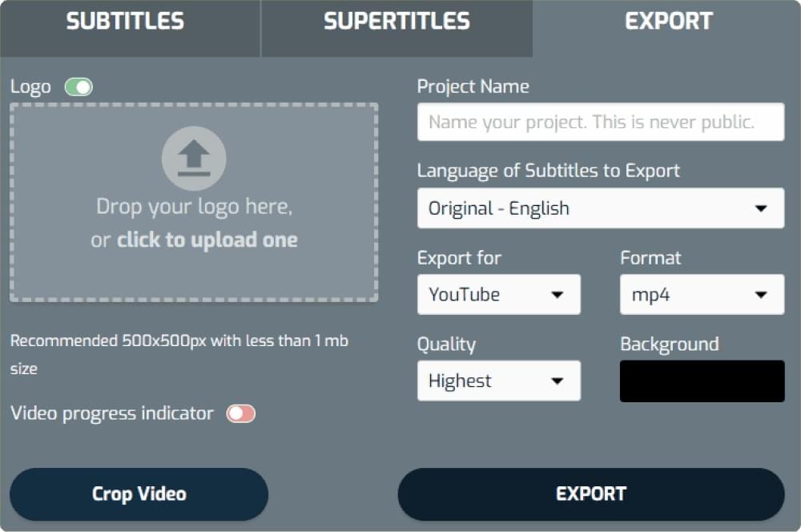Switch to the SUPERTITLES tab
The image size is (801, 532).
396,21
